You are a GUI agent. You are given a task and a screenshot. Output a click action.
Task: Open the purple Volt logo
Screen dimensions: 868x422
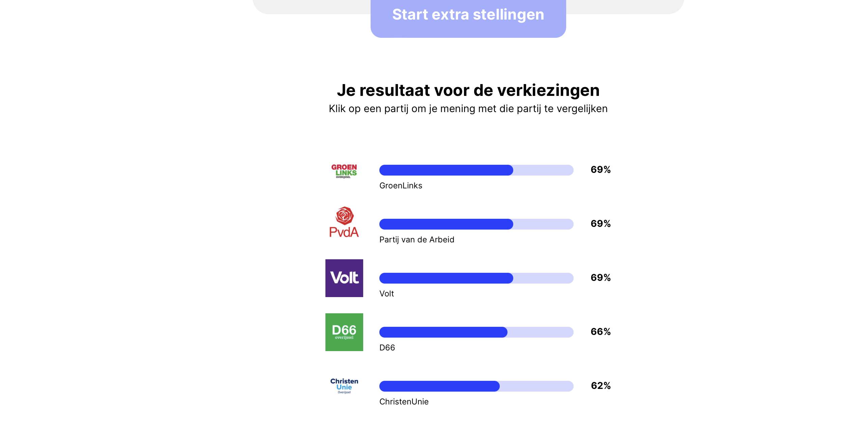tap(344, 278)
